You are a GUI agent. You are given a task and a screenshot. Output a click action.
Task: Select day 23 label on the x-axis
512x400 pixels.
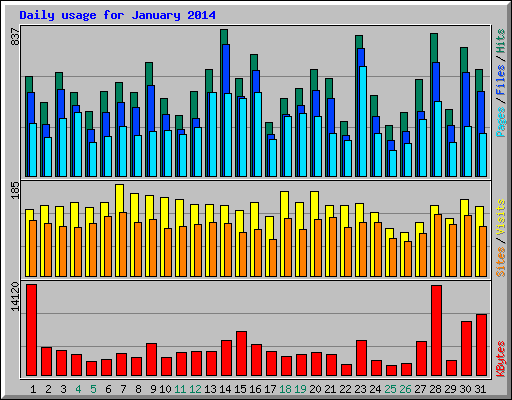(x=360, y=389)
